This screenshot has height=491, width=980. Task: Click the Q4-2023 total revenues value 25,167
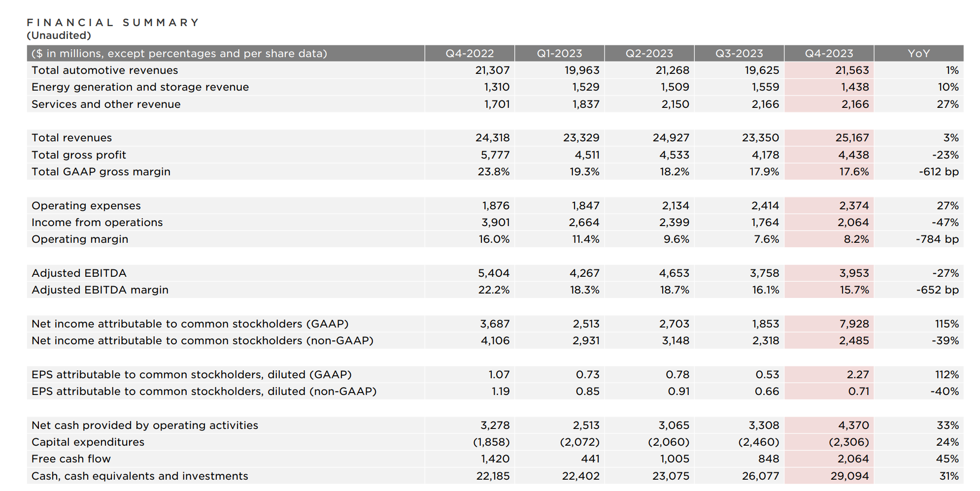[x=852, y=138]
